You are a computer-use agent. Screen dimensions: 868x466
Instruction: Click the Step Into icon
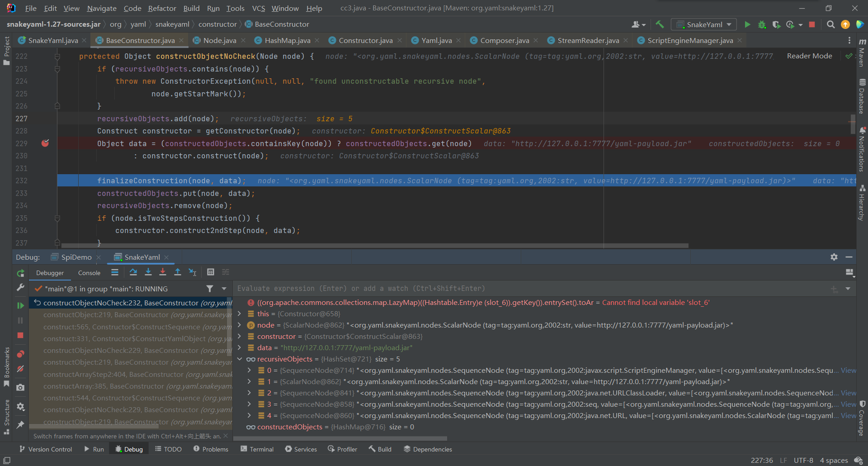pyautogui.click(x=148, y=272)
